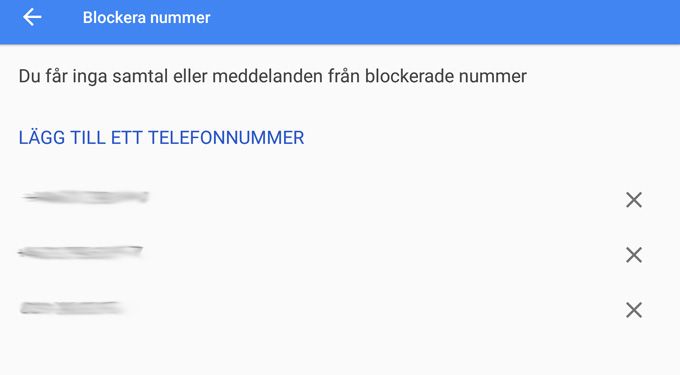
Task: Remove the first blocked number
Action: (x=634, y=200)
